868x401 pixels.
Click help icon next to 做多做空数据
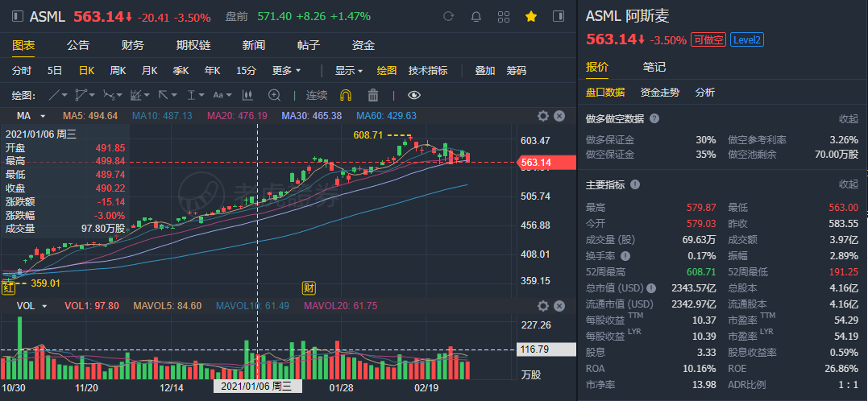(654, 118)
